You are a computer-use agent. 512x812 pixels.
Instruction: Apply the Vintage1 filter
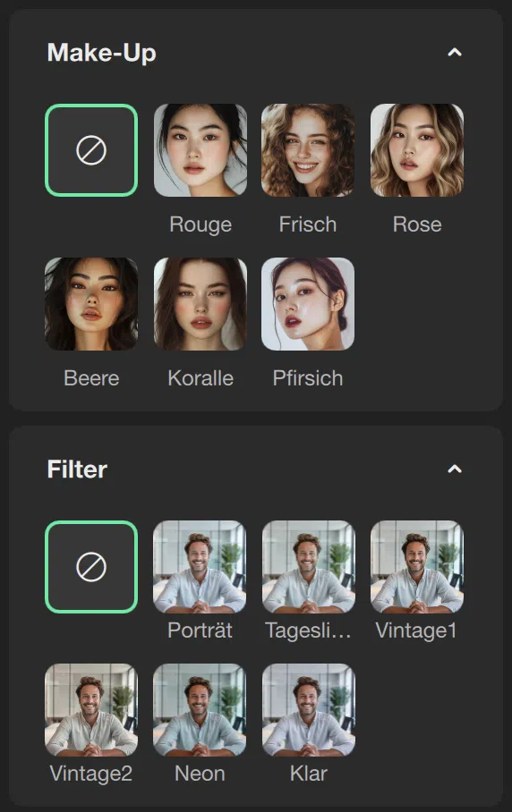tap(416, 567)
